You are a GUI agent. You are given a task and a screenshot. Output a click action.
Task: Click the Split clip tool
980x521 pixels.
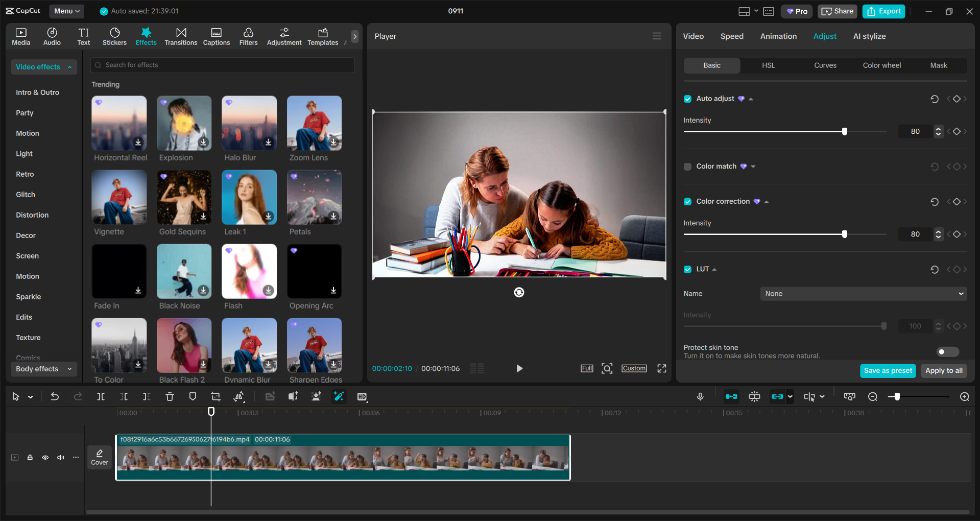point(101,396)
